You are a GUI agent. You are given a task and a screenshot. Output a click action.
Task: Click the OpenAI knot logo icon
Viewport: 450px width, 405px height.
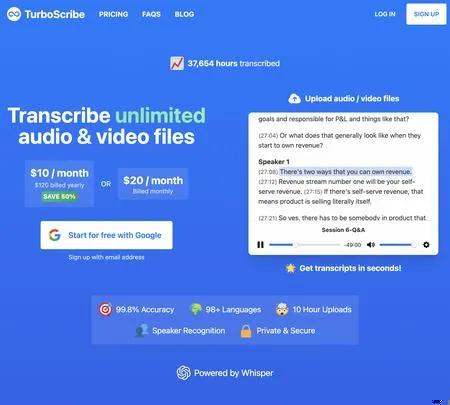(x=184, y=373)
